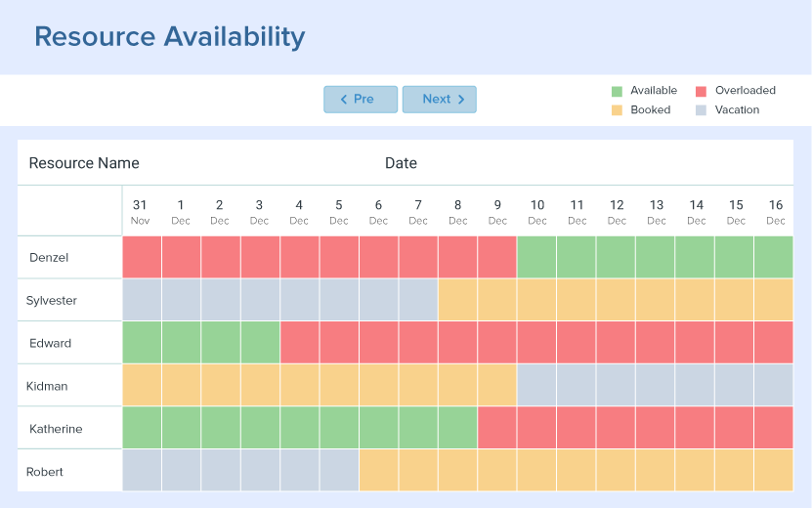
Task: Select the Sylvester resource row name
Action: (52, 301)
